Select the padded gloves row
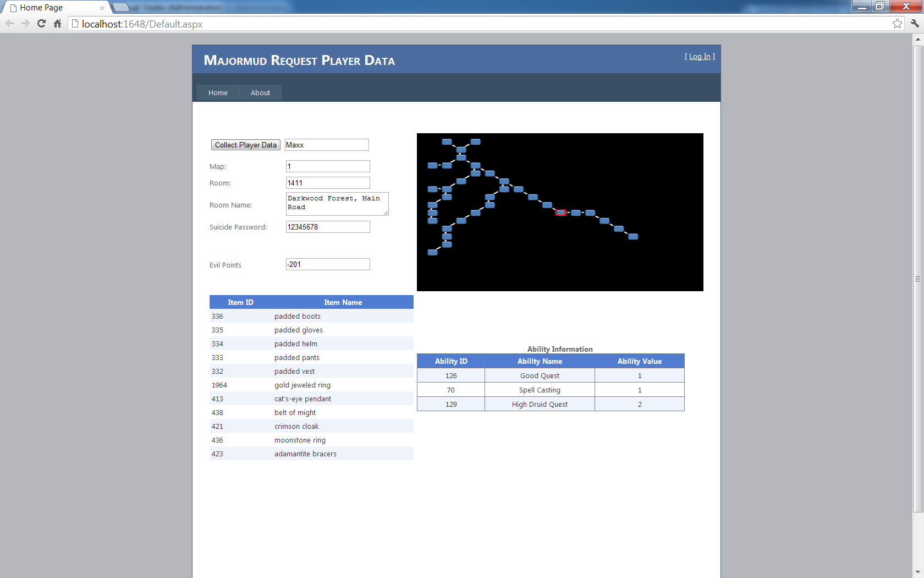 [311, 330]
